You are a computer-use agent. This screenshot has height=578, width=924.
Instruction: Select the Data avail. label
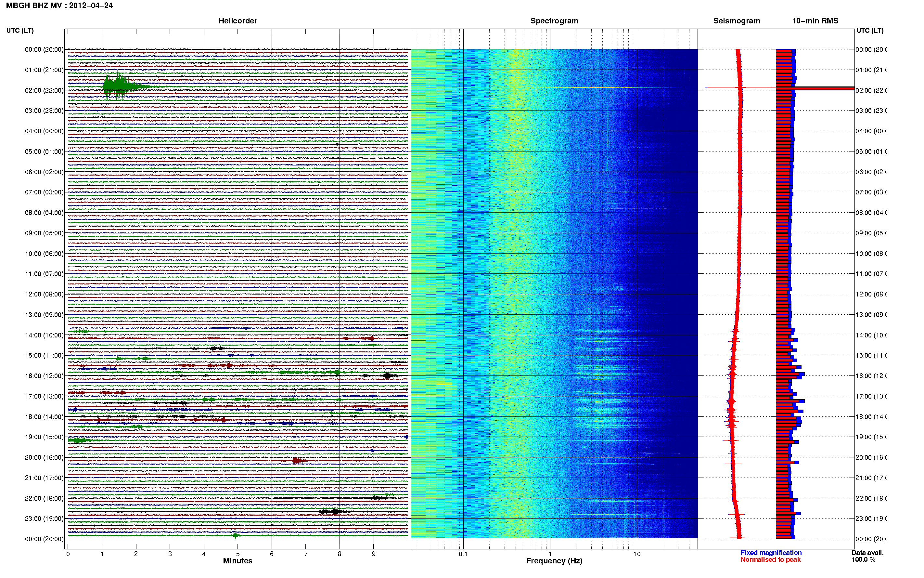[x=867, y=553]
